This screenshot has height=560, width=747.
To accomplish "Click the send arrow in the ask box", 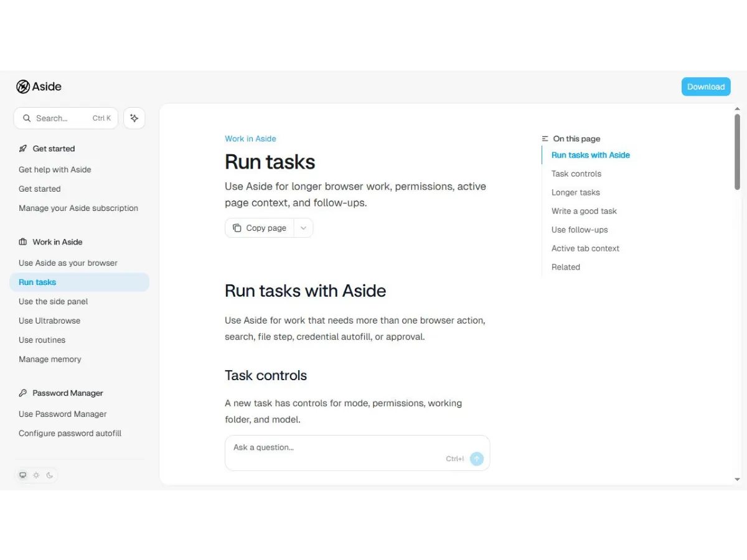I will point(477,459).
